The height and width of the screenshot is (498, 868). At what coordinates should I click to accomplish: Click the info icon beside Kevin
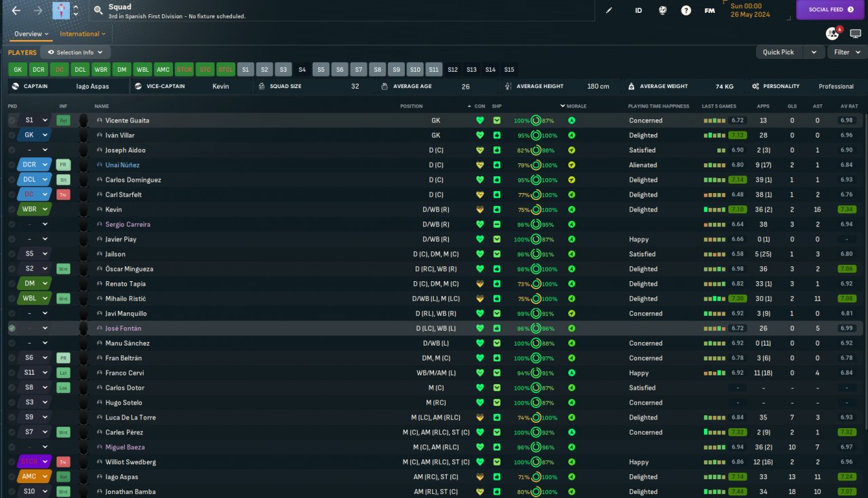click(x=100, y=210)
